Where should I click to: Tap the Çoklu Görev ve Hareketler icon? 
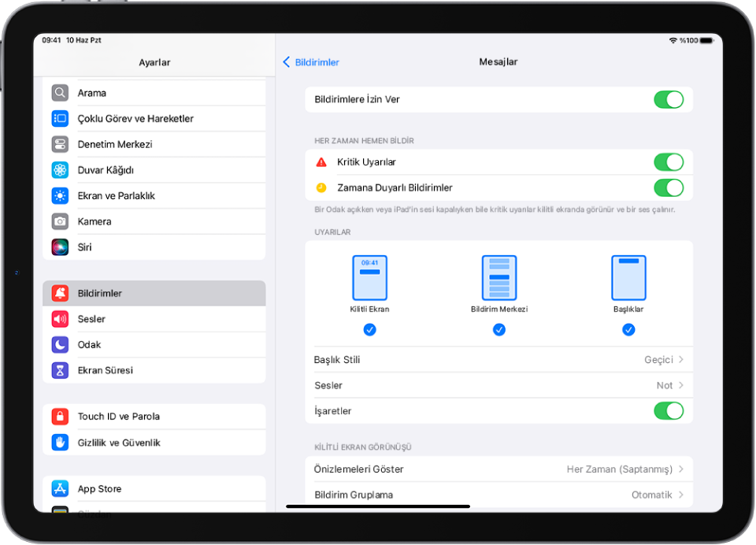[x=60, y=118]
